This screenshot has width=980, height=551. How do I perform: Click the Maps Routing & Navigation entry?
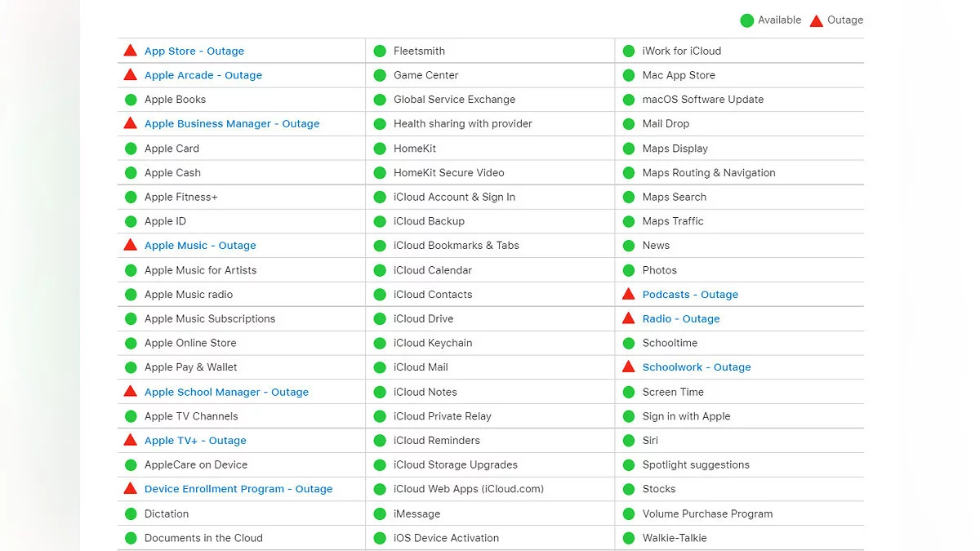[x=709, y=173]
